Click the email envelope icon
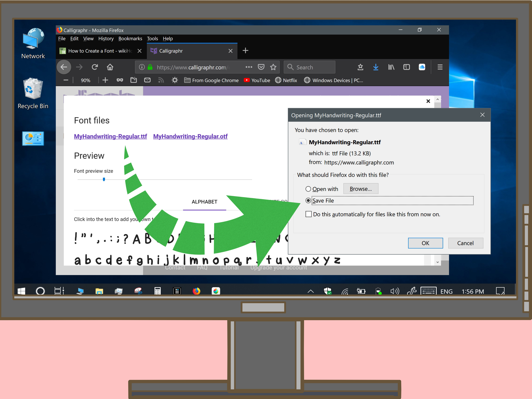This screenshot has height=399, width=532. coord(147,80)
